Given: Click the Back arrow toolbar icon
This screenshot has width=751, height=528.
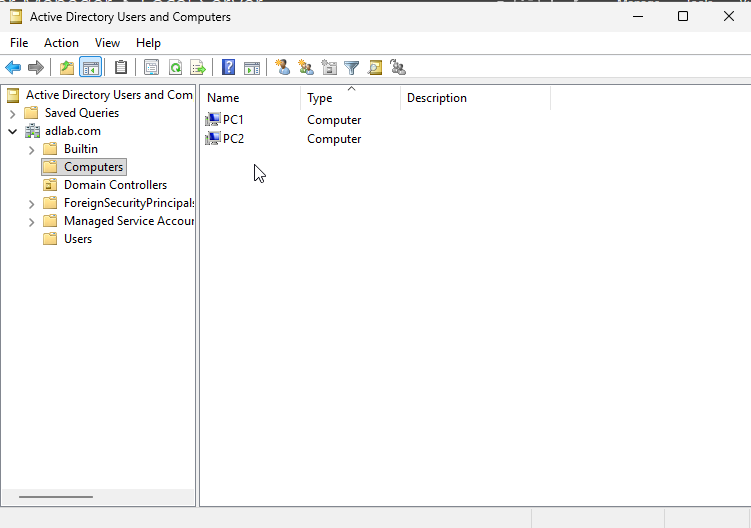Looking at the screenshot, I should (13, 68).
